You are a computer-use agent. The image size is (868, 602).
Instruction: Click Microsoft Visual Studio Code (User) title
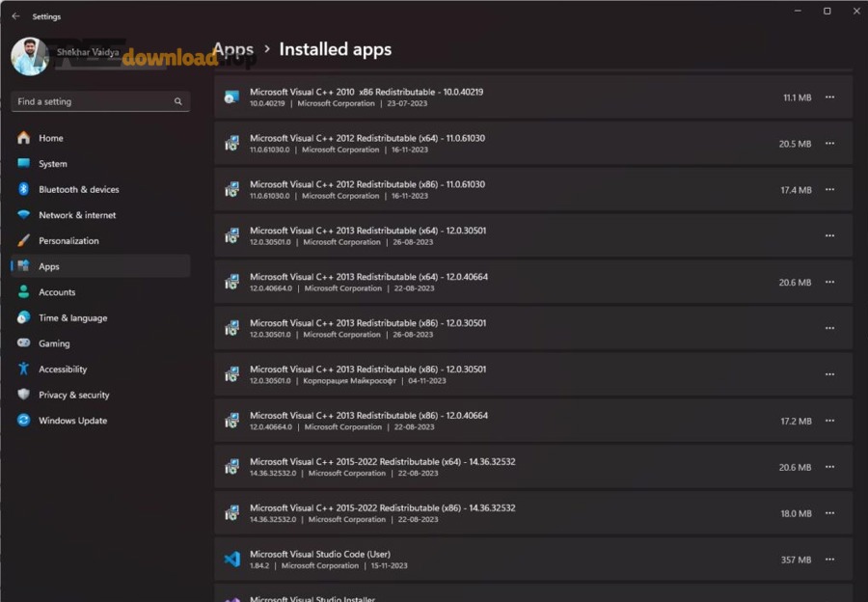pos(320,554)
